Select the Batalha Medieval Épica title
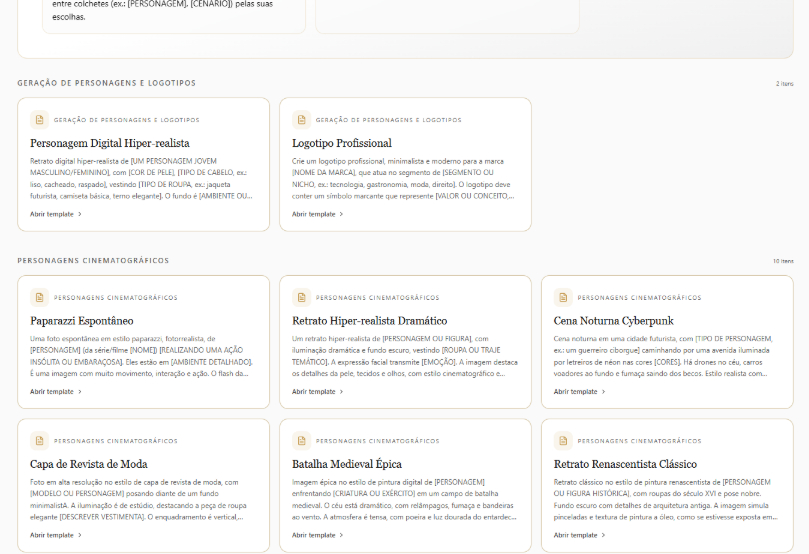Image resolution: width=809 pixels, height=554 pixels. (347, 464)
